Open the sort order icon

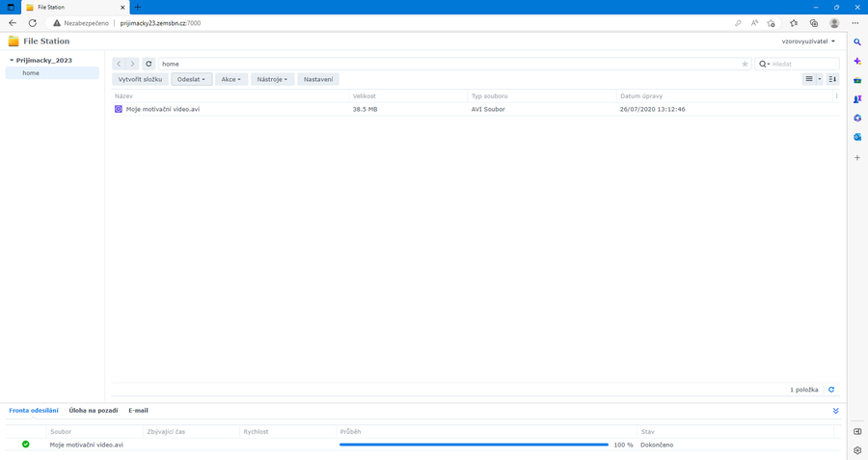click(x=832, y=79)
